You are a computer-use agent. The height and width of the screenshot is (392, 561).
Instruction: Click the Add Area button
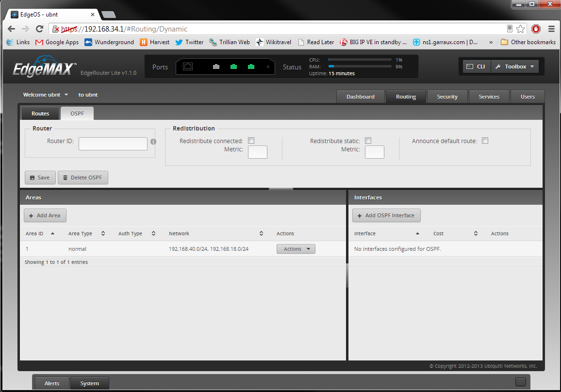[45, 215]
